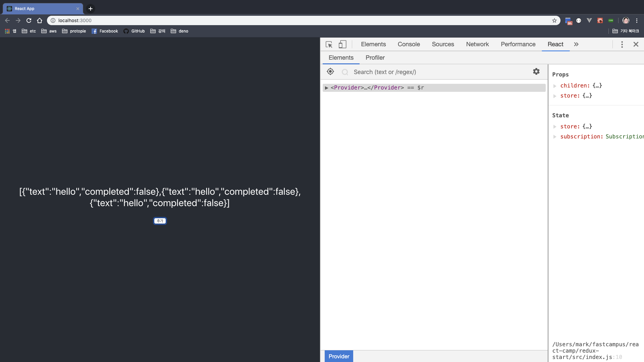Open React DevTools settings gear
This screenshot has width=644, height=362.
(x=536, y=71)
